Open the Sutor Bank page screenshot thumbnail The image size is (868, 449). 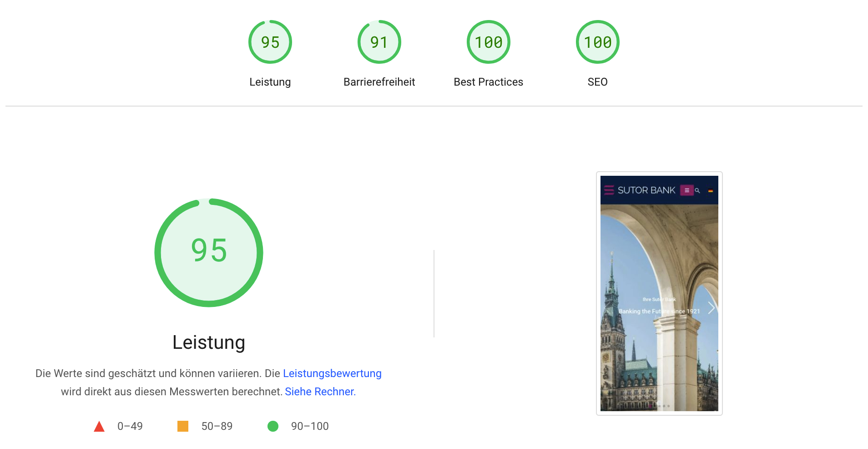click(659, 293)
